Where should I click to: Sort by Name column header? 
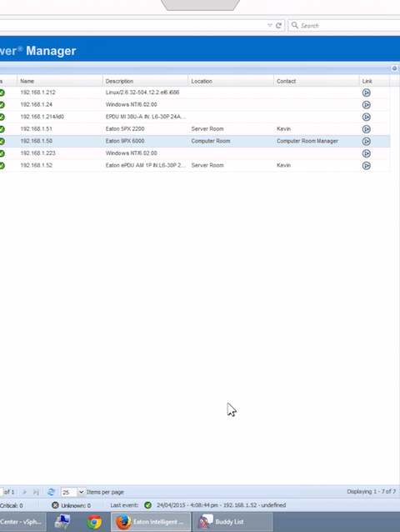click(60, 81)
